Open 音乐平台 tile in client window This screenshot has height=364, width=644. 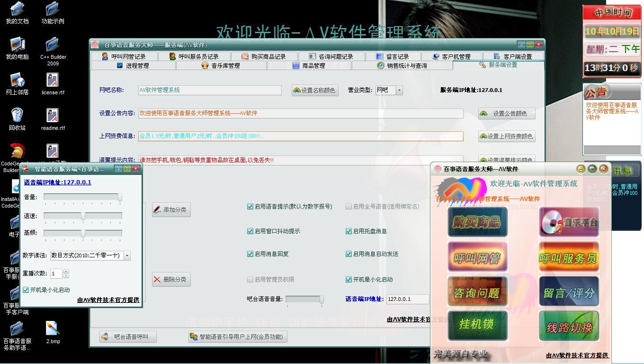(x=569, y=222)
